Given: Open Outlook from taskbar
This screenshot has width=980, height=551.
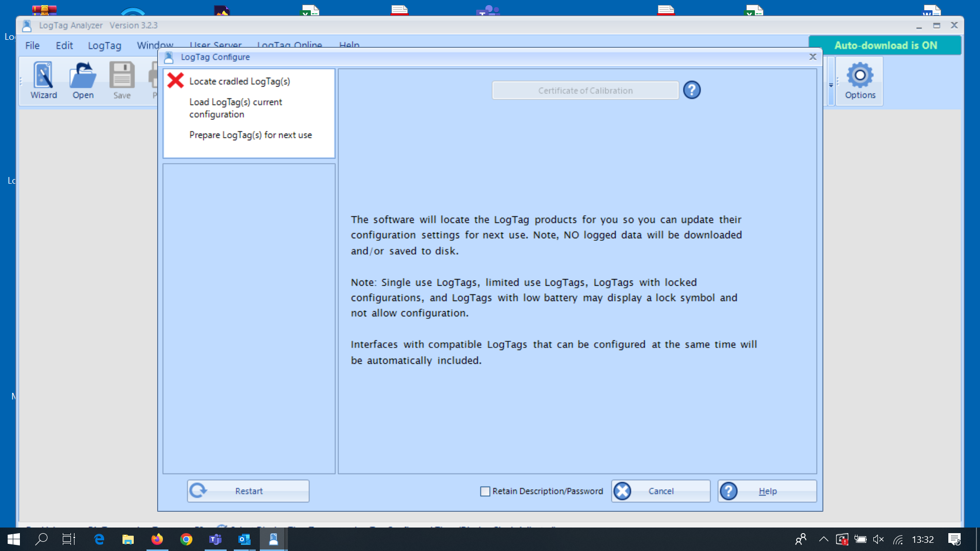Looking at the screenshot, I should (x=244, y=539).
